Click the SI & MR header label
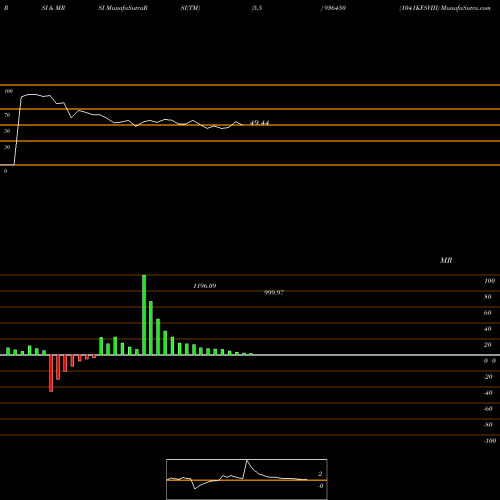The image size is (500, 500). pos(53,8)
